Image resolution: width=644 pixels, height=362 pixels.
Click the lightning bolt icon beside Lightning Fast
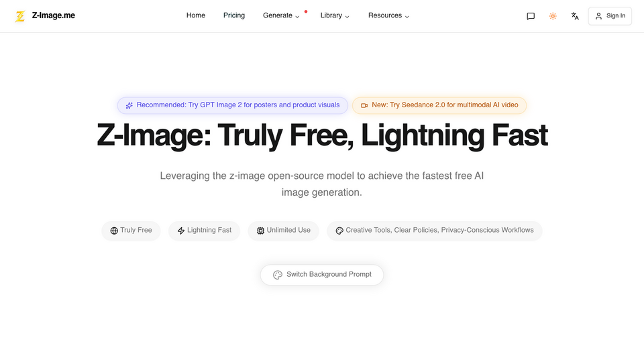(x=181, y=231)
